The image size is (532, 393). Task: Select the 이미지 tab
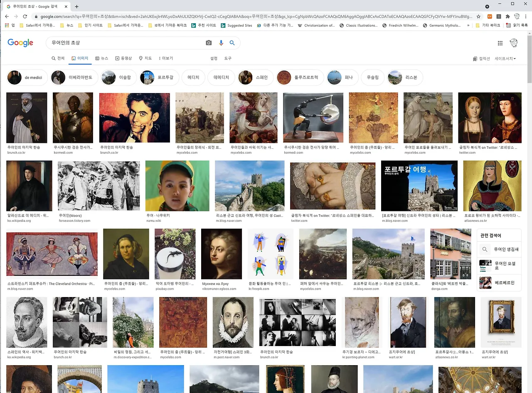coord(80,59)
